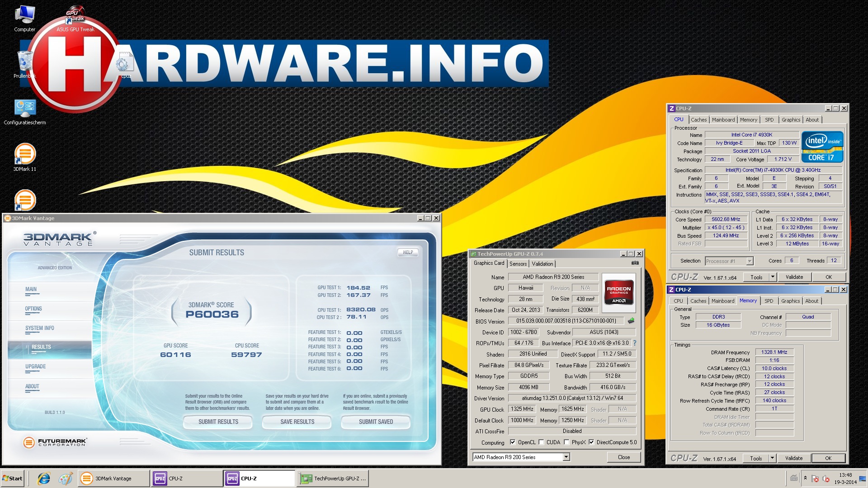Click the Submit Saved button

pos(376,422)
